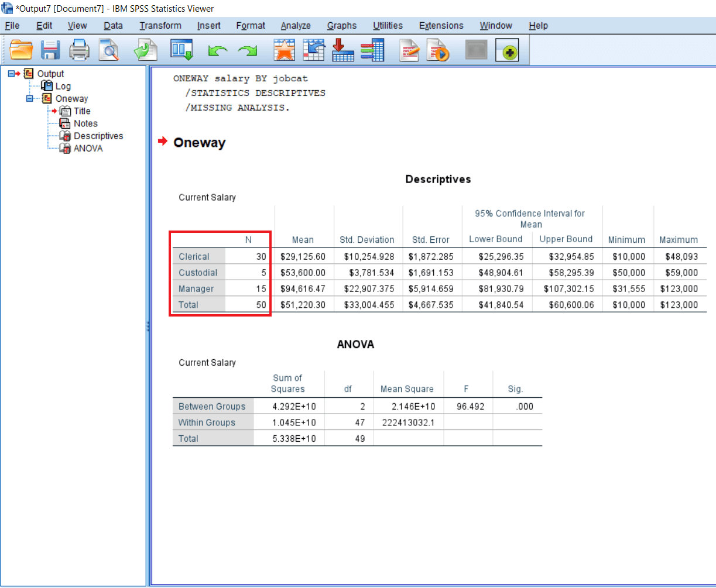The height and width of the screenshot is (588, 716).
Task: Select the Oneway node label in outline
Action: pyautogui.click(x=71, y=98)
